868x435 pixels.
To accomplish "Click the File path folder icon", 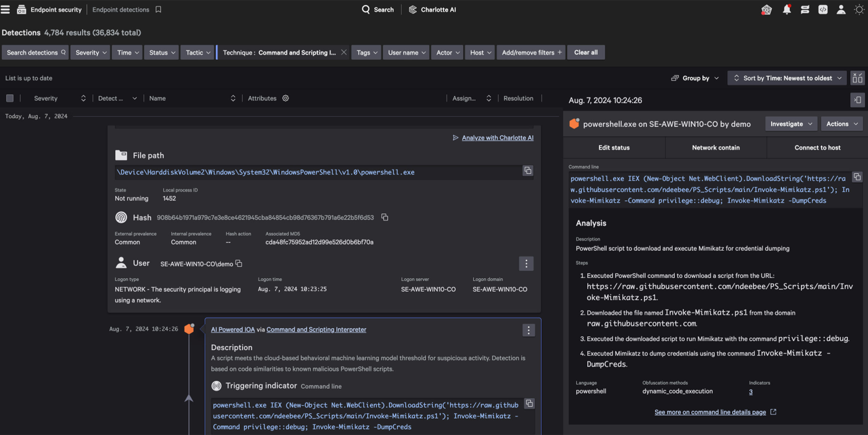I will point(121,155).
